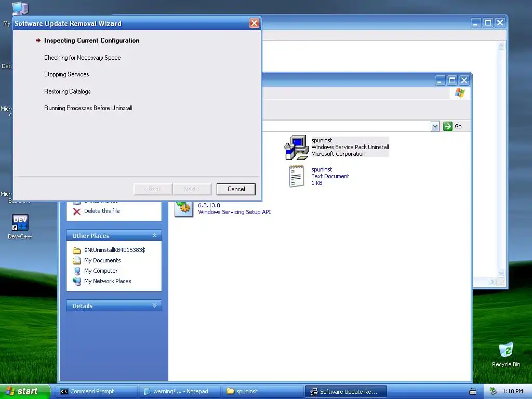The height and width of the screenshot is (399, 532).
Task: Click the on-screen keyboard tray icon
Action: coord(473,392)
